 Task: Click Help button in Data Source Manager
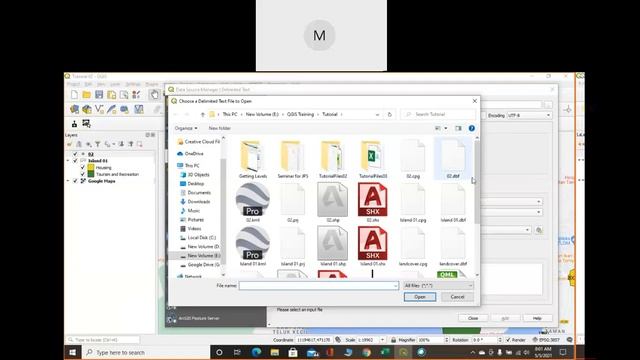click(537, 318)
